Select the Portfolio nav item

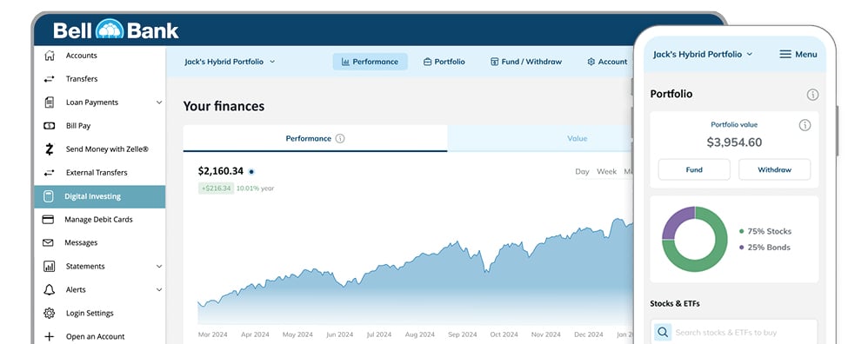pyautogui.click(x=444, y=62)
